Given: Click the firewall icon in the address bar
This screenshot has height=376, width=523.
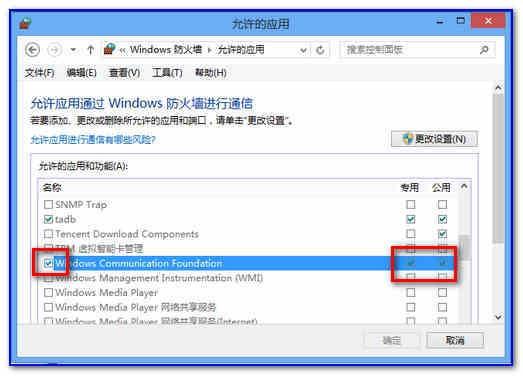Looking at the screenshot, I should pos(109,49).
